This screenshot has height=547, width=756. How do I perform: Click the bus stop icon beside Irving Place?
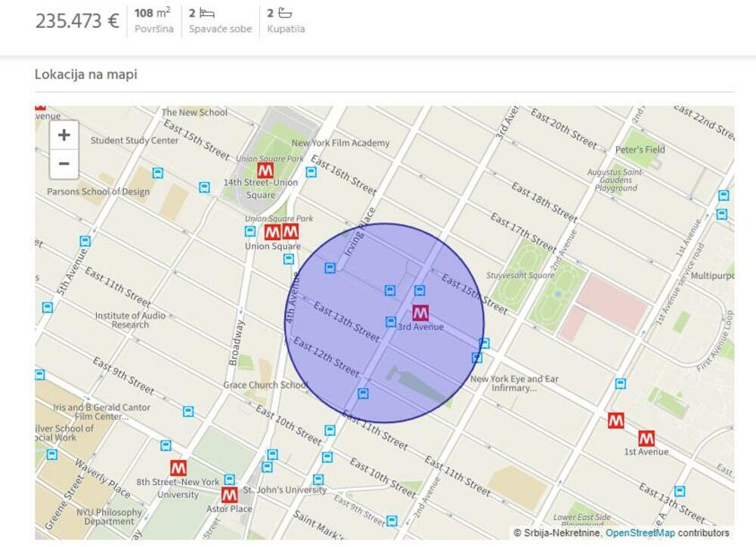pos(330,267)
